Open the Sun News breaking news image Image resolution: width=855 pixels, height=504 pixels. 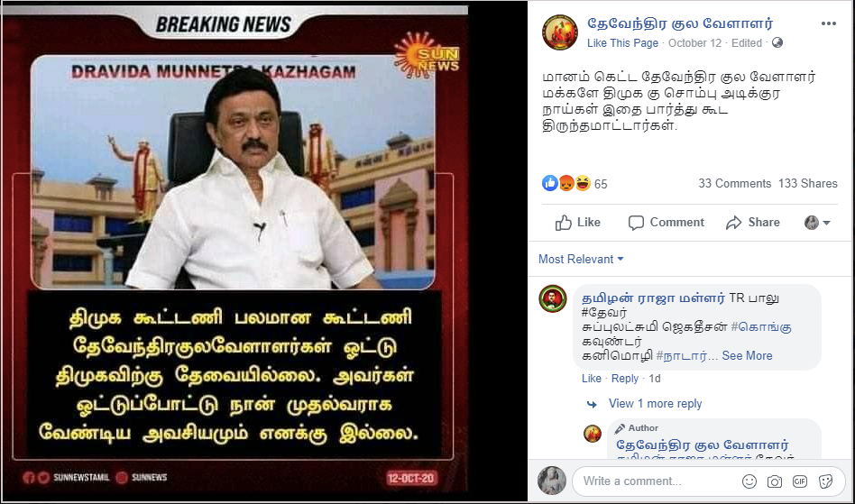[235, 251]
